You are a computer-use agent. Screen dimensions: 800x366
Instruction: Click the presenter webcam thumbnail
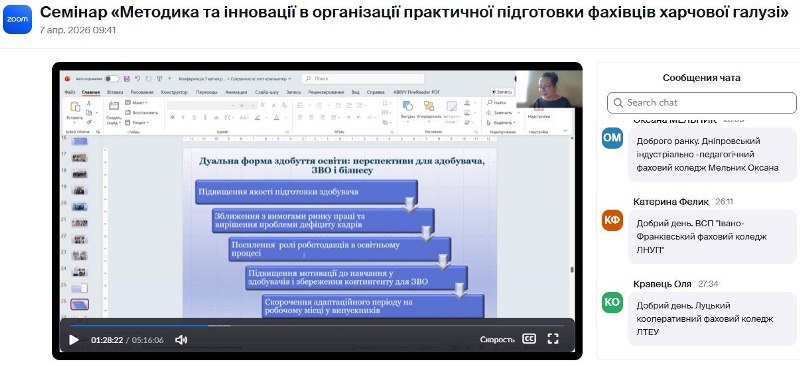coord(549,89)
